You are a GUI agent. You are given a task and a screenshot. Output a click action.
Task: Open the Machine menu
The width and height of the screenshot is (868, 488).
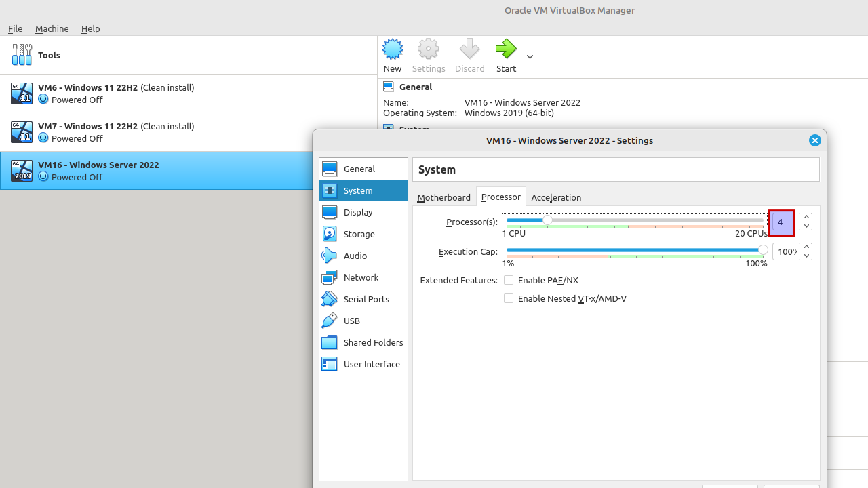tap(52, 28)
